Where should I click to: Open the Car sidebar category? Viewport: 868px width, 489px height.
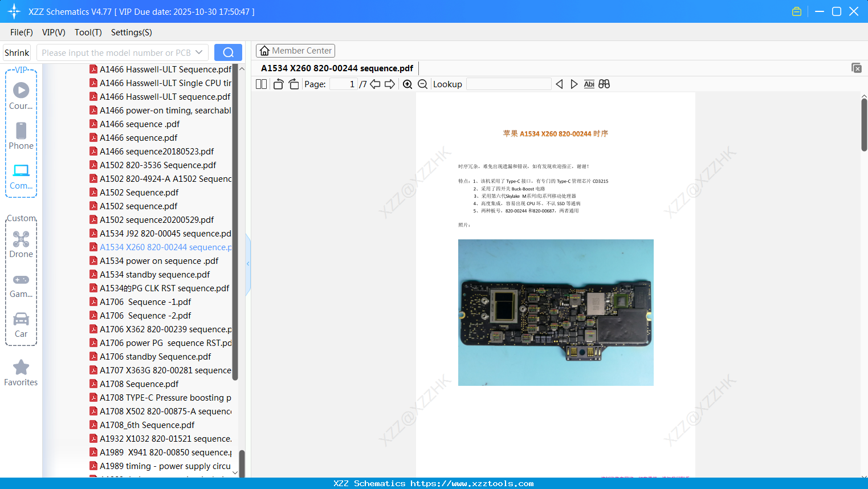[x=21, y=325]
